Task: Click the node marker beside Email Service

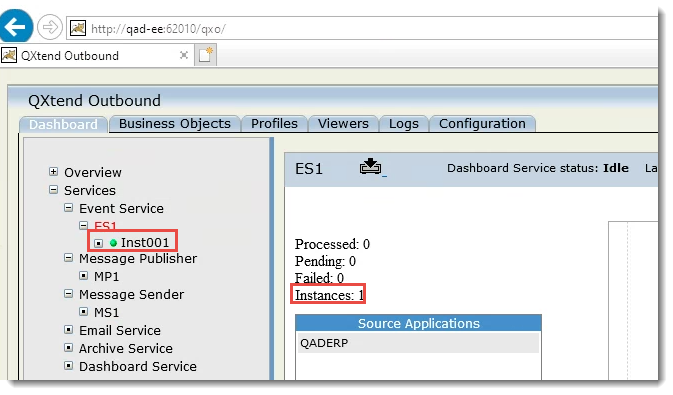Action: click(x=68, y=330)
